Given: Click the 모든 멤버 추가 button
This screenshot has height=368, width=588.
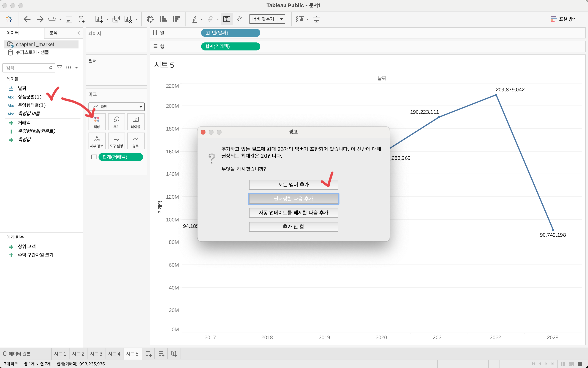Looking at the screenshot, I should point(293,185).
